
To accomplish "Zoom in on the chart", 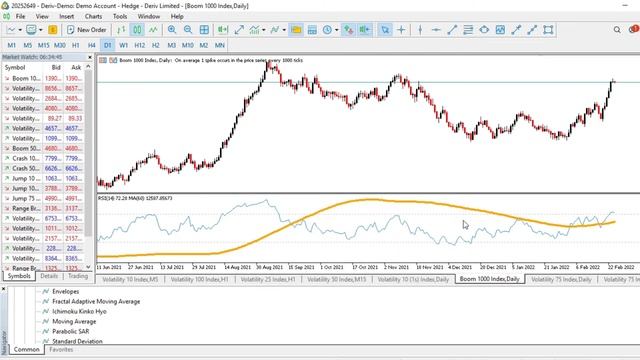I will click(172, 30).
